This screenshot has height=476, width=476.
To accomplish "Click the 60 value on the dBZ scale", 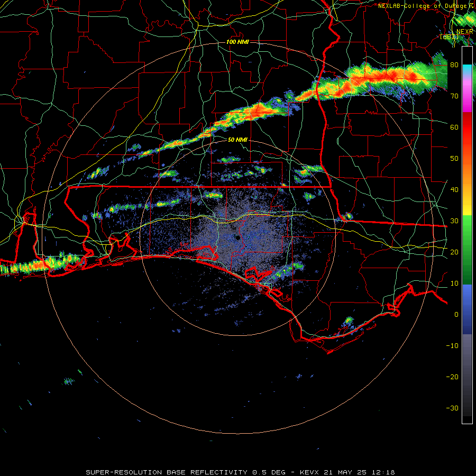I will click(x=454, y=127).
